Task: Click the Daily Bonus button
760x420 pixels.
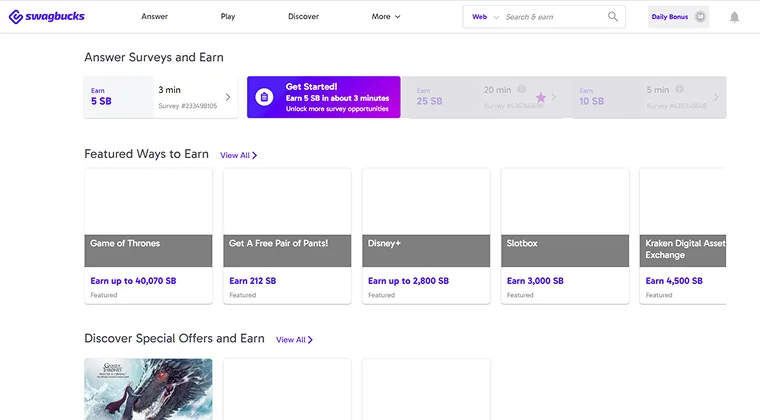Action: pyautogui.click(x=679, y=17)
